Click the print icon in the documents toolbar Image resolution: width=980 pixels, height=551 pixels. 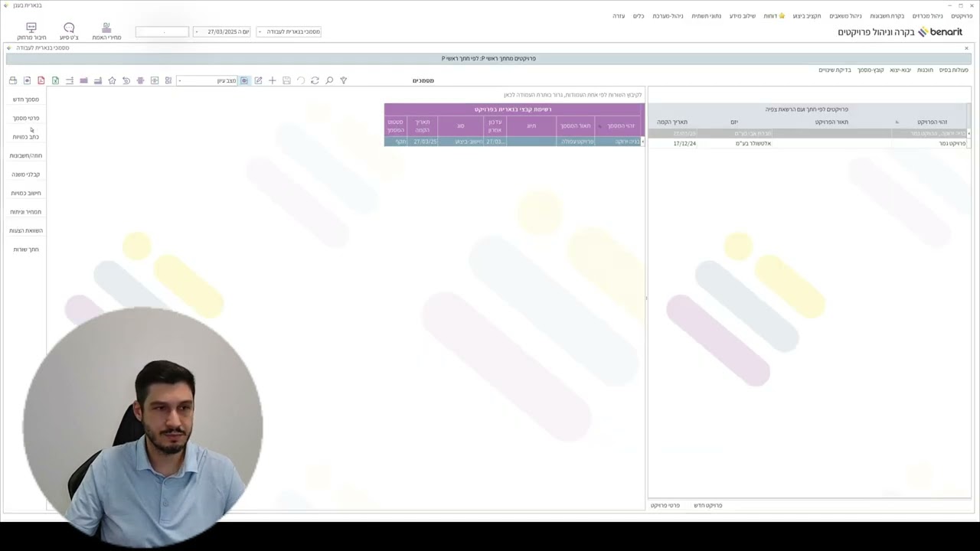point(13,80)
